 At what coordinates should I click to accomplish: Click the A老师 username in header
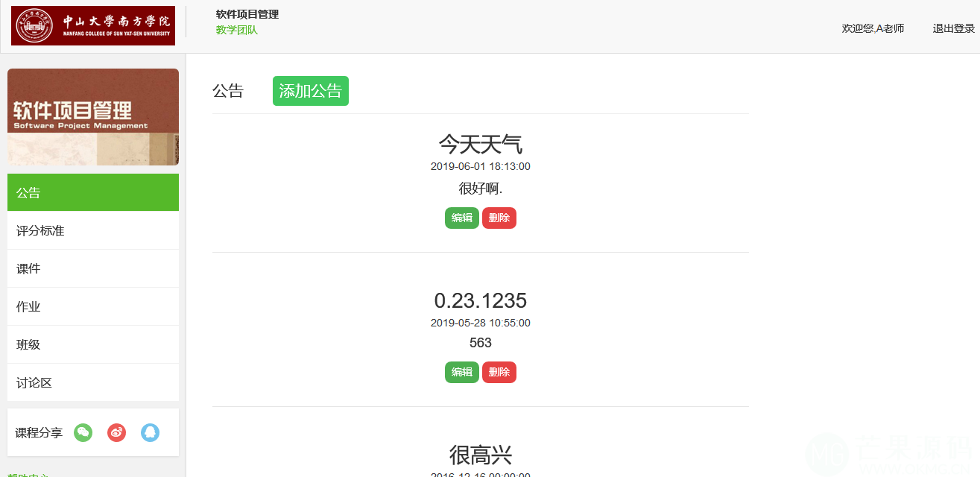point(890,29)
